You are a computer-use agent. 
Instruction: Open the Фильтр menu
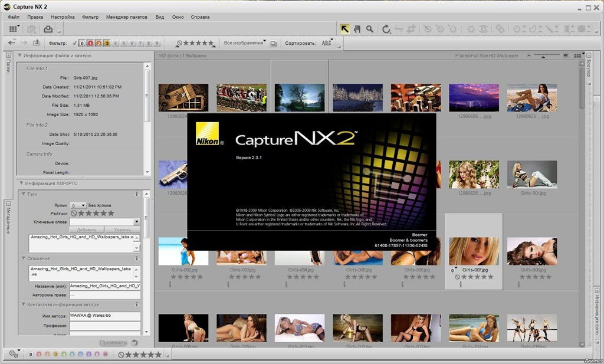[x=90, y=17]
